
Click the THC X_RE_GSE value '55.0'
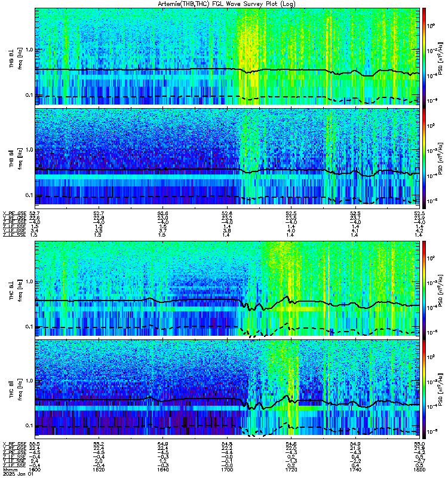tap(419, 444)
